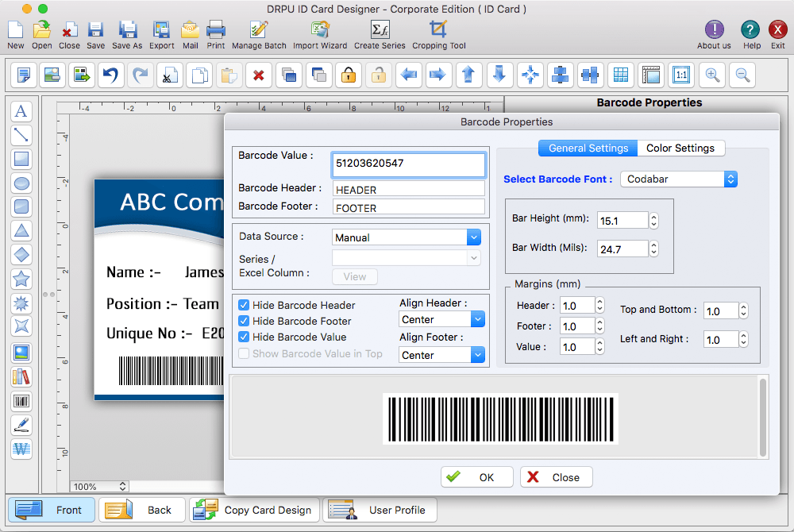Adjust the Bar Width stepper
The width and height of the screenshot is (794, 532).
point(653,249)
